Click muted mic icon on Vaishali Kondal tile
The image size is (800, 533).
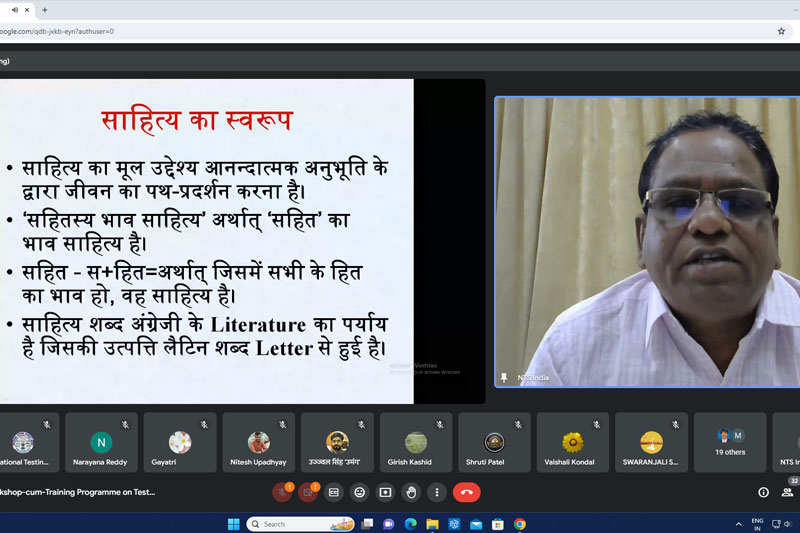[x=596, y=424]
